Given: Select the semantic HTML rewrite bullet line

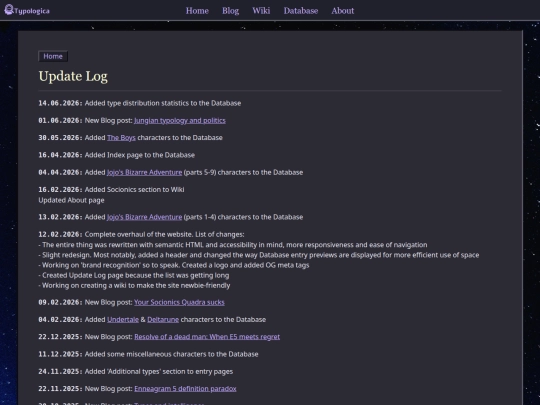Looking at the screenshot, I should click(x=233, y=245).
